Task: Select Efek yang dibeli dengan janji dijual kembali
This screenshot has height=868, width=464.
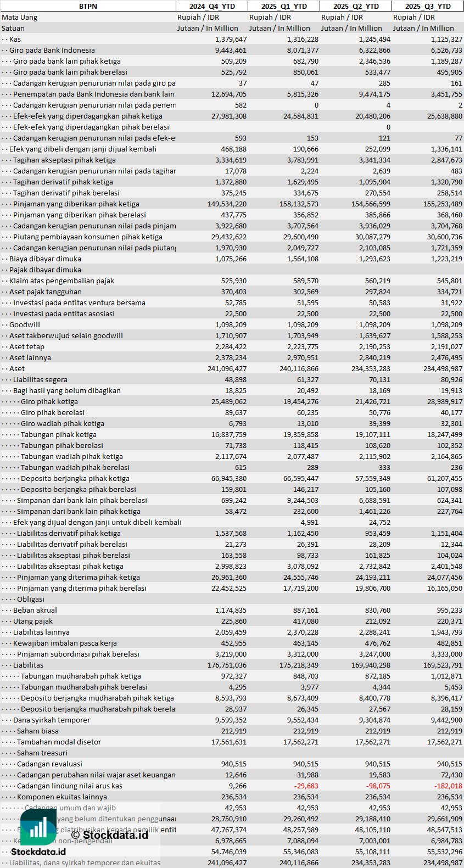Action: coord(83,149)
